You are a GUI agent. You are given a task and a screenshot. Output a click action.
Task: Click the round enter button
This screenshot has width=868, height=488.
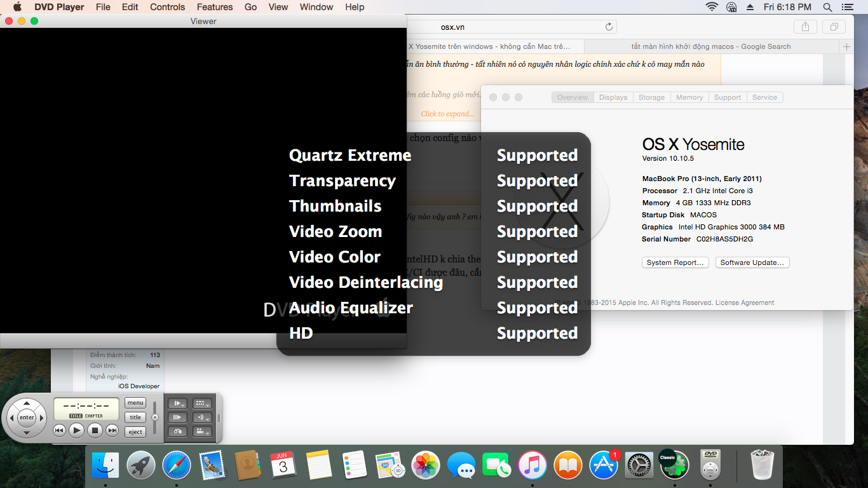(x=27, y=417)
